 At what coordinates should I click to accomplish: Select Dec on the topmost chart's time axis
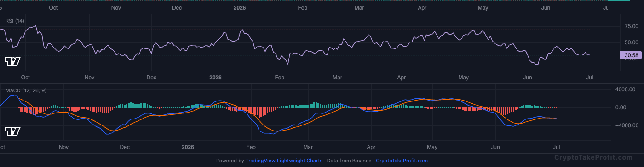pos(177,8)
